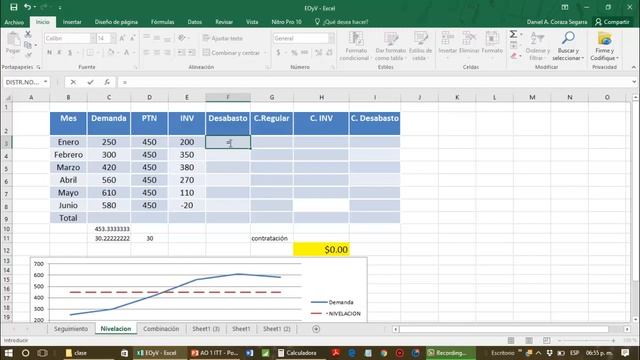Click the yellow $0.00 cell
The height and width of the screenshot is (360, 640).
pos(321,249)
